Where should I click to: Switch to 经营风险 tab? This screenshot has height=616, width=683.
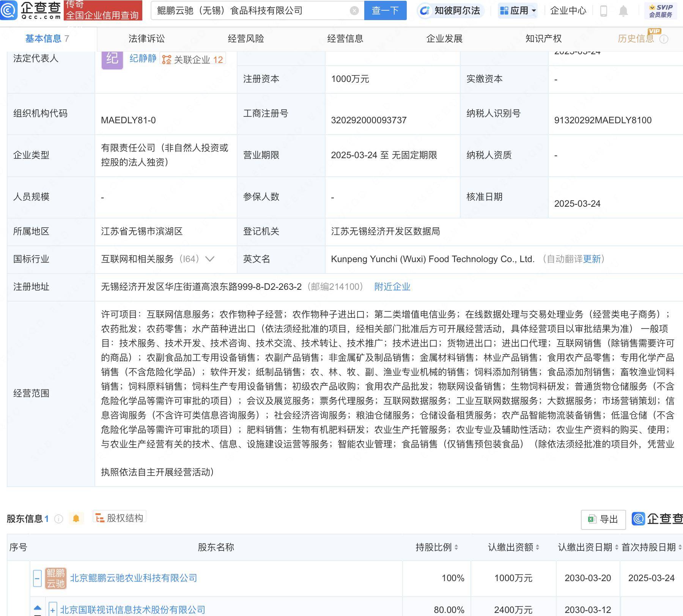click(246, 39)
